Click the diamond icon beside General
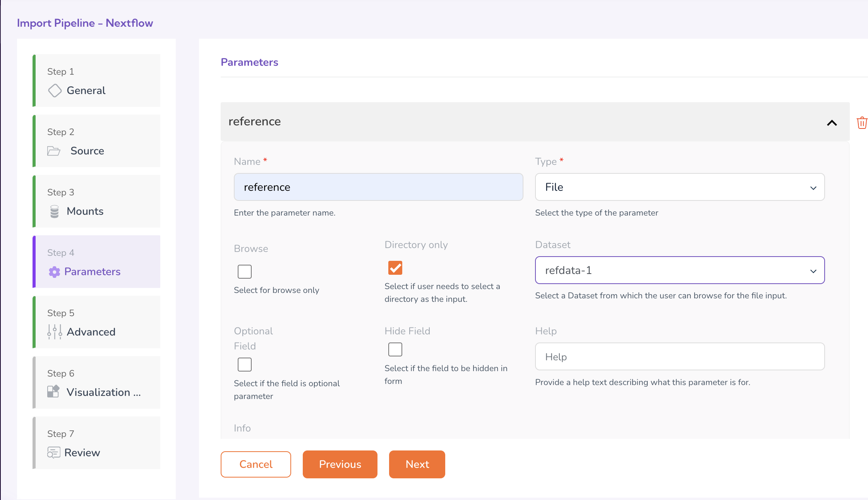Screen dimensions: 868x500 55,91
